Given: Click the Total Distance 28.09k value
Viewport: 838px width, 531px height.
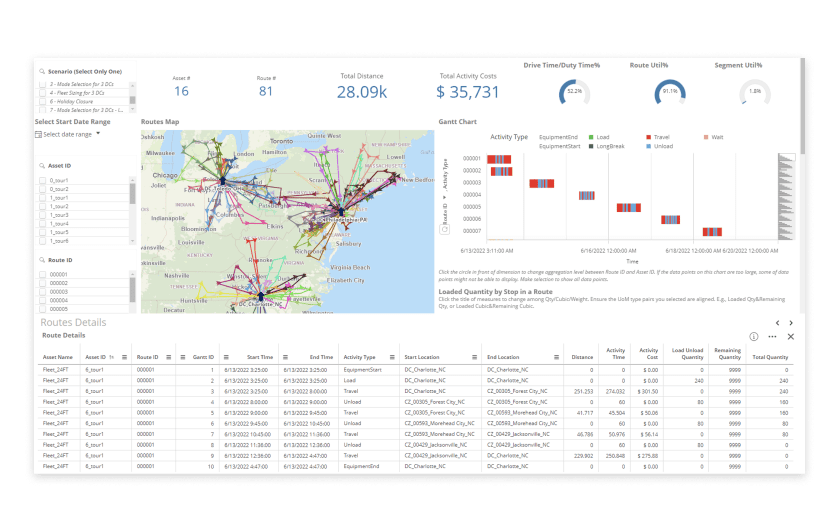Looking at the screenshot, I should [x=362, y=92].
